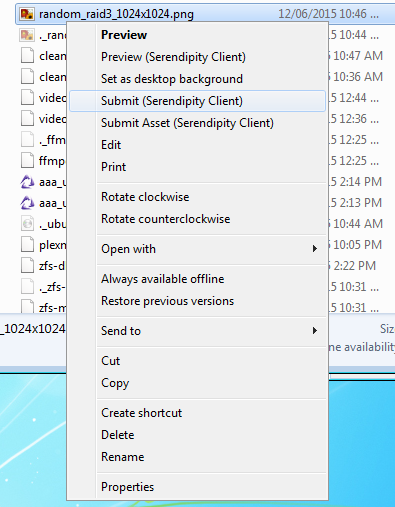
Task: Click the plexm file icon
Action: coord(27,245)
